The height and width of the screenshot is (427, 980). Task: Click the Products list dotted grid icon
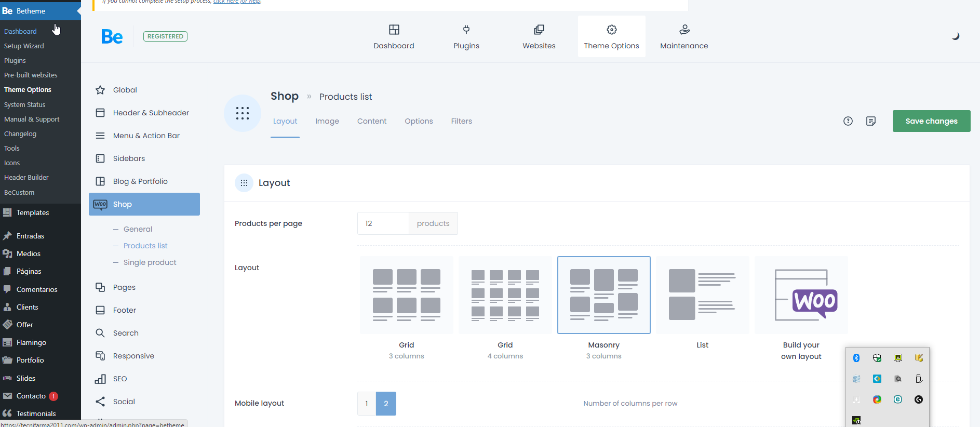(x=243, y=113)
